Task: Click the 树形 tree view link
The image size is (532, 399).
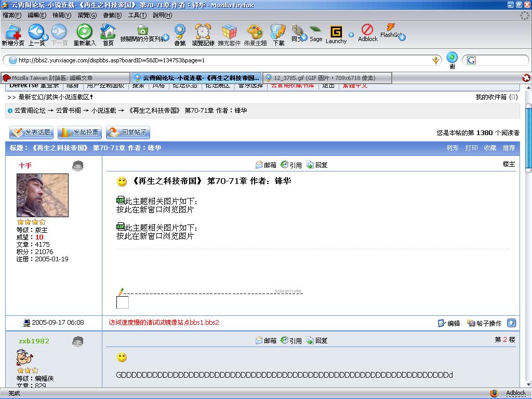Action: pos(453,148)
